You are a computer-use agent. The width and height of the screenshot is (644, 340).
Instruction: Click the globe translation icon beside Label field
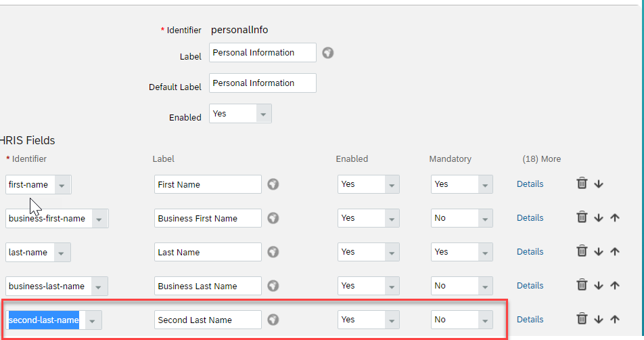(327, 53)
